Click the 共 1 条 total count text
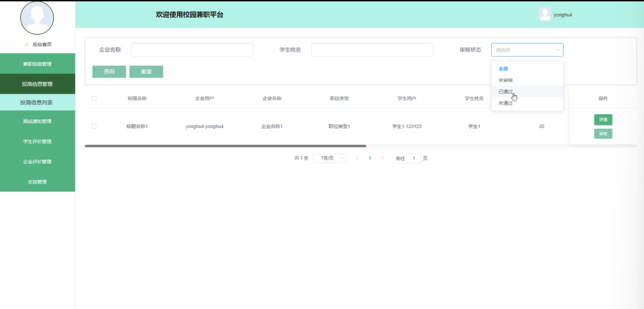Screen dimensions: 644x309 [301, 158]
